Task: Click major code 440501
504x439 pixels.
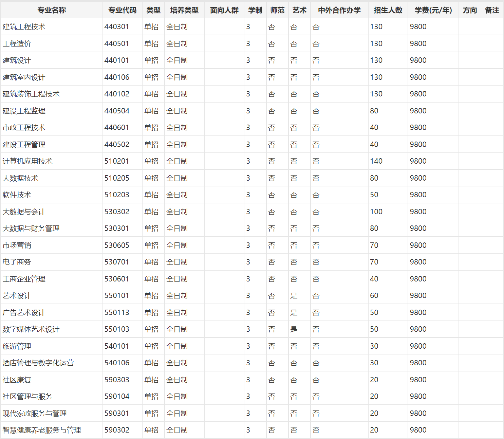Action: tap(117, 43)
